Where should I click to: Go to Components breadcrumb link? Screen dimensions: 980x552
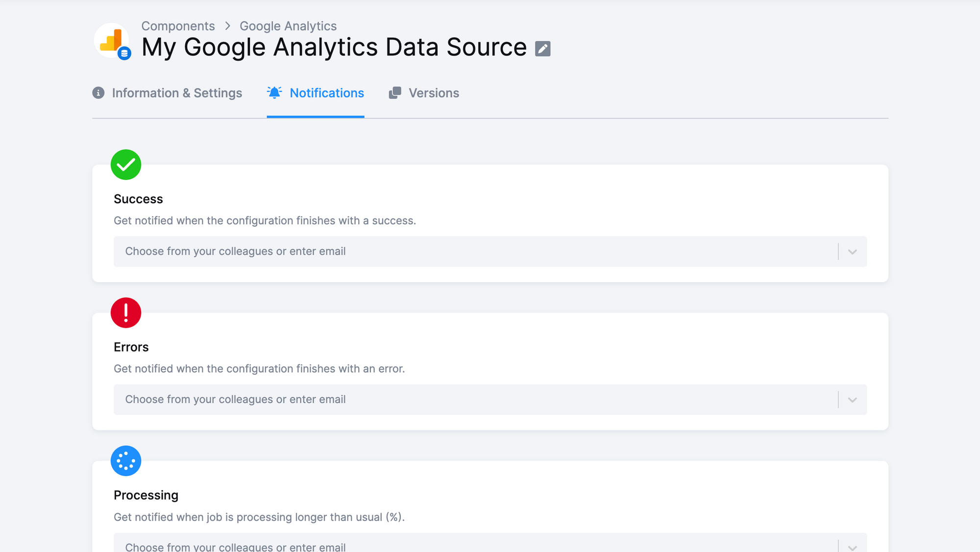[178, 26]
